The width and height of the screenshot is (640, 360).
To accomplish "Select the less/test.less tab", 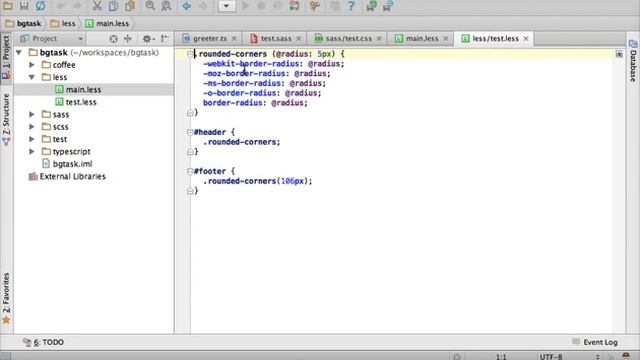I will pos(495,38).
